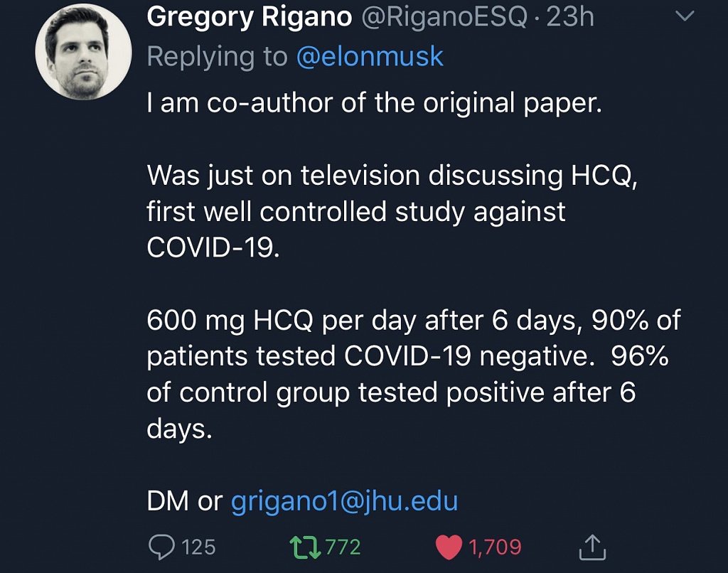Click the 'I am co-author' sentence
This screenshot has height=573, width=728.
pos(374,103)
